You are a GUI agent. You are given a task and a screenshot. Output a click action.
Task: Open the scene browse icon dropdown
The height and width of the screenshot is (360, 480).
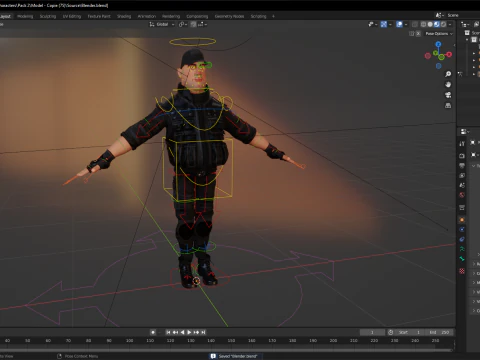(439, 15)
